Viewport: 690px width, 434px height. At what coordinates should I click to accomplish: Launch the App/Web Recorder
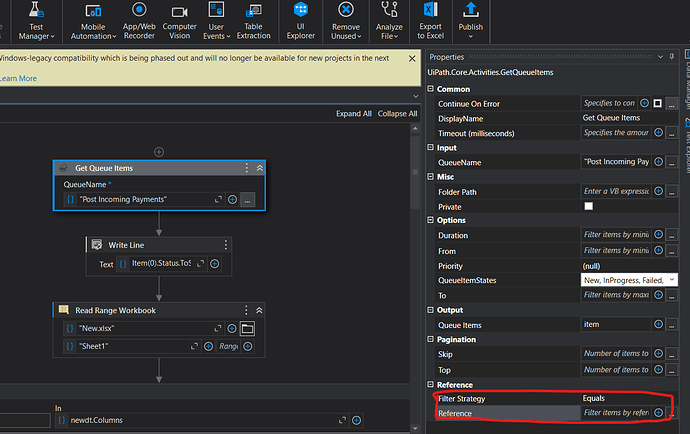tap(139, 21)
